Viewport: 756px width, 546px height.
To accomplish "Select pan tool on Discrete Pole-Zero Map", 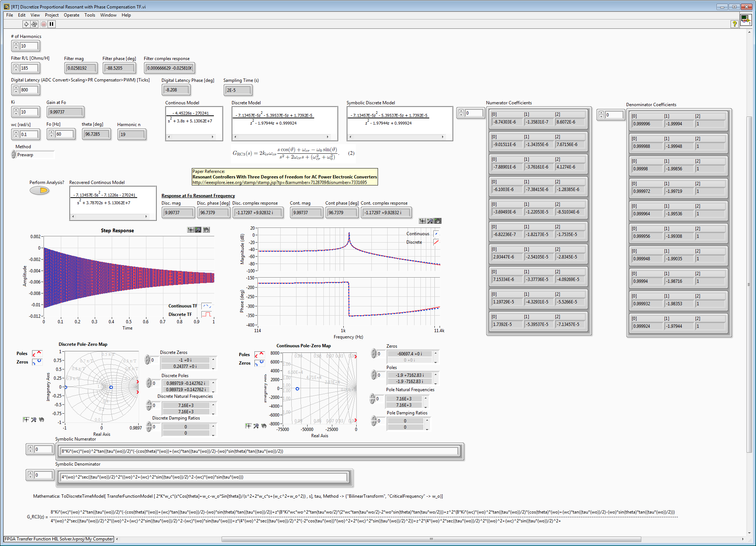I will coord(42,420).
